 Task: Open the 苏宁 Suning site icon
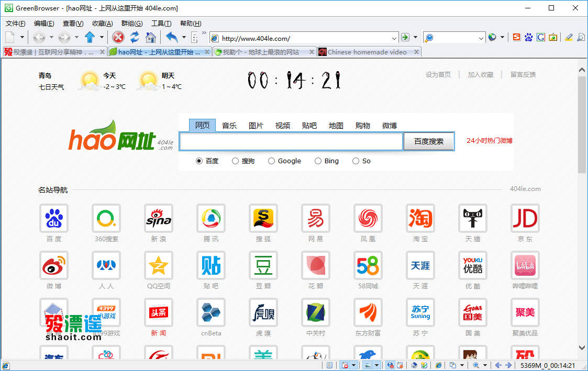click(x=420, y=312)
